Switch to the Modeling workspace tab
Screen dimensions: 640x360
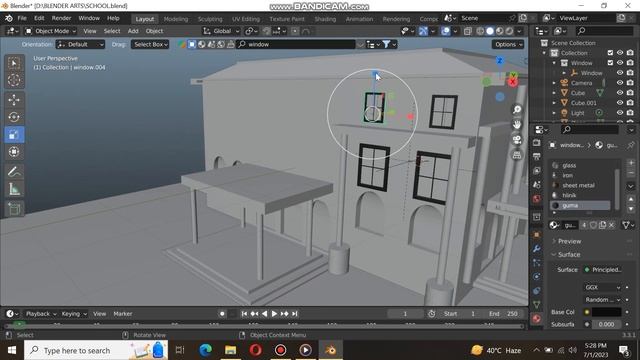point(176,19)
